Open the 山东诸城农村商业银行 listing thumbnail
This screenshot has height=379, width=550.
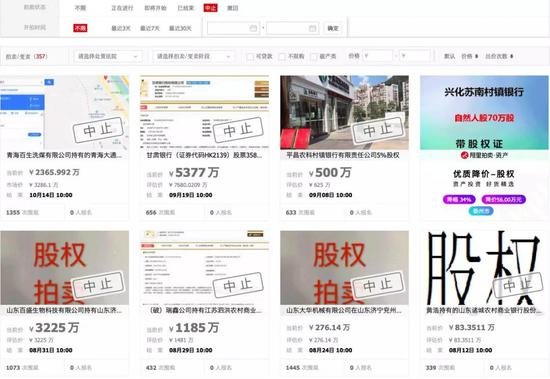(x=484, y=268)
